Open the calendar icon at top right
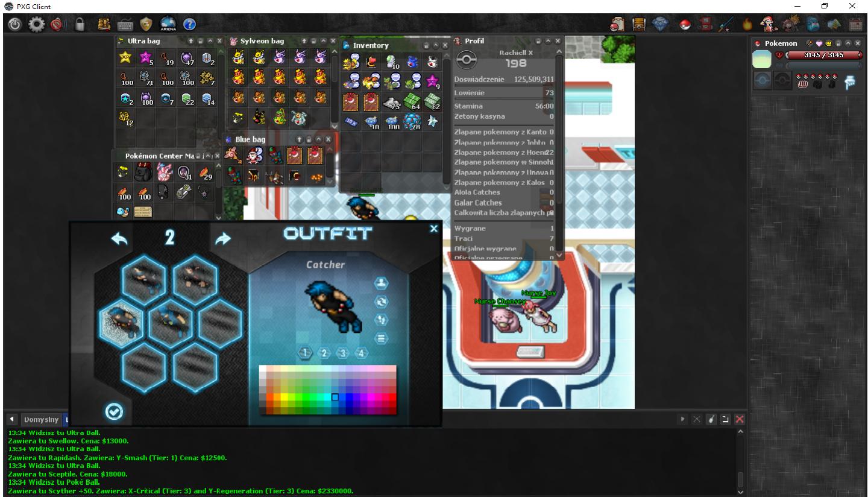Screen dimensions: 868x497 point(856,24)
